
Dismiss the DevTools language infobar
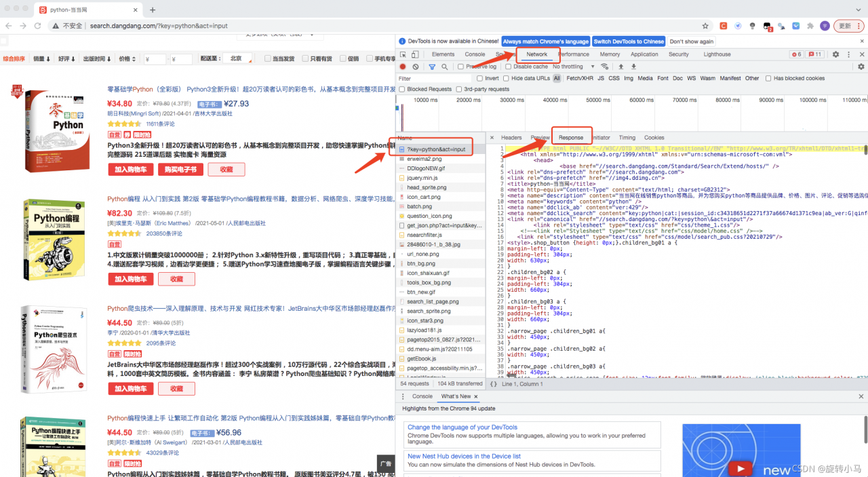[861, 41]
